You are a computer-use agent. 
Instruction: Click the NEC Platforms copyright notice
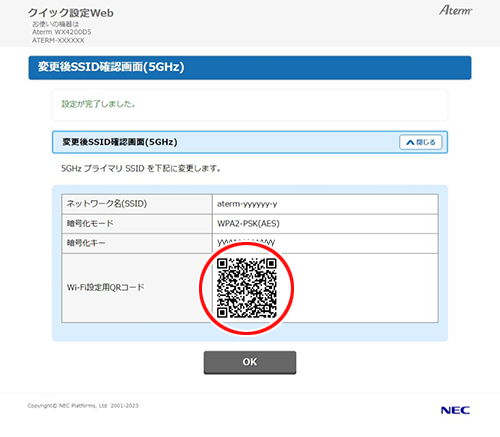click(83, 406)
